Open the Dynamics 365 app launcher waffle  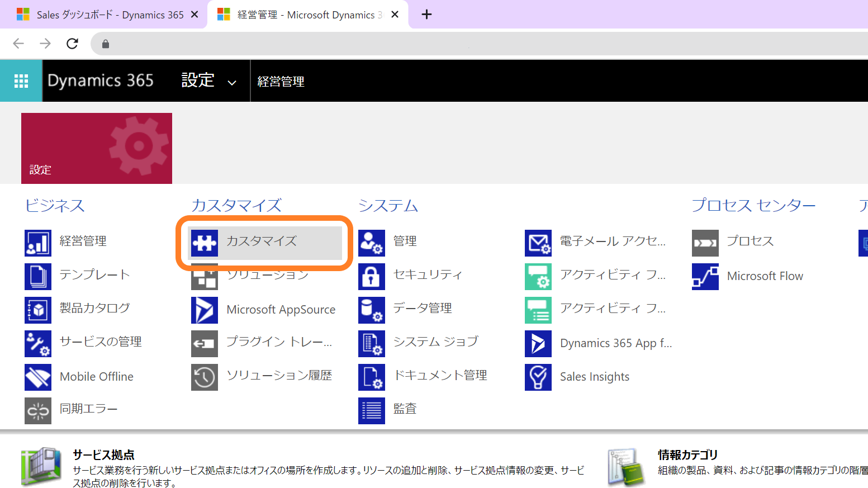(x=21, y=81)
